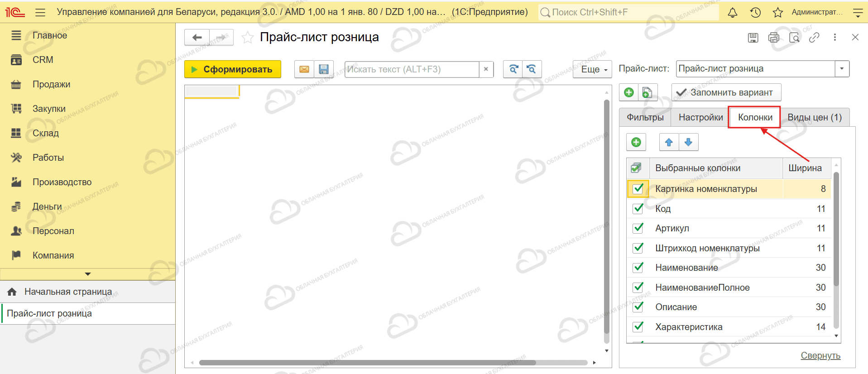Find next search result icon
Screen dimensions: 868x374
[513, 69]
